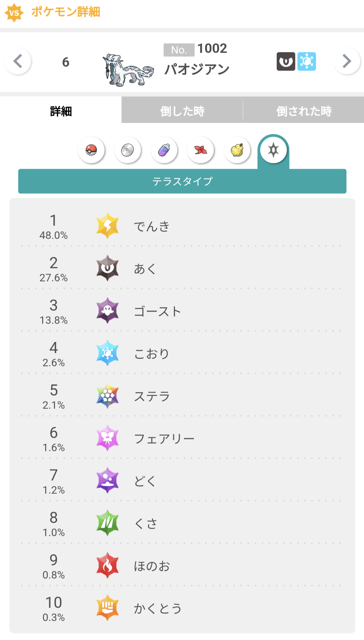
Task: Open the TM disc moves category
Action: coord(127,150)
